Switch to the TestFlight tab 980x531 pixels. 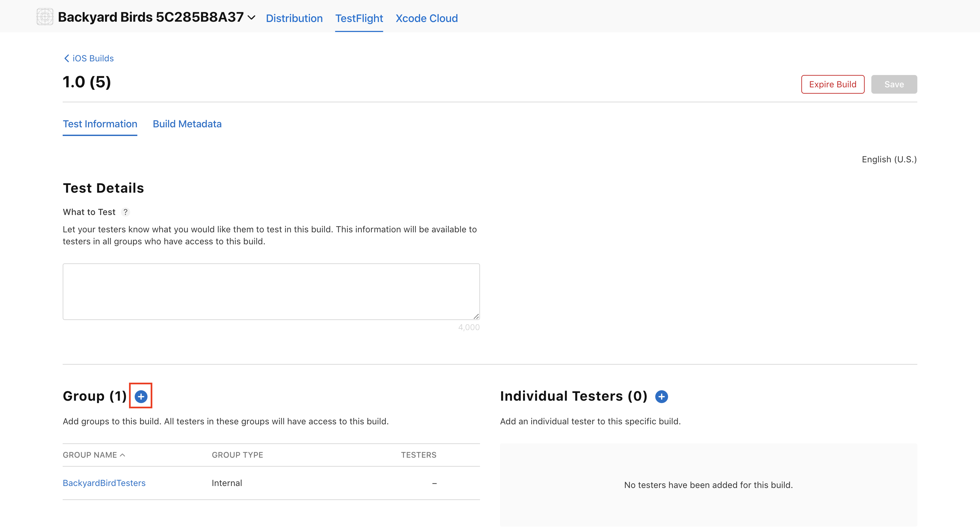359,18
